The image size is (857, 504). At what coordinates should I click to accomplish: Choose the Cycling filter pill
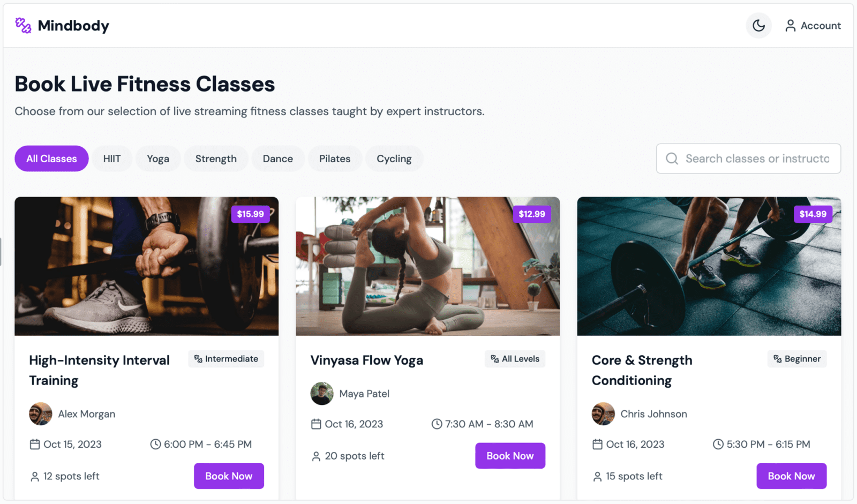(394, 159)
